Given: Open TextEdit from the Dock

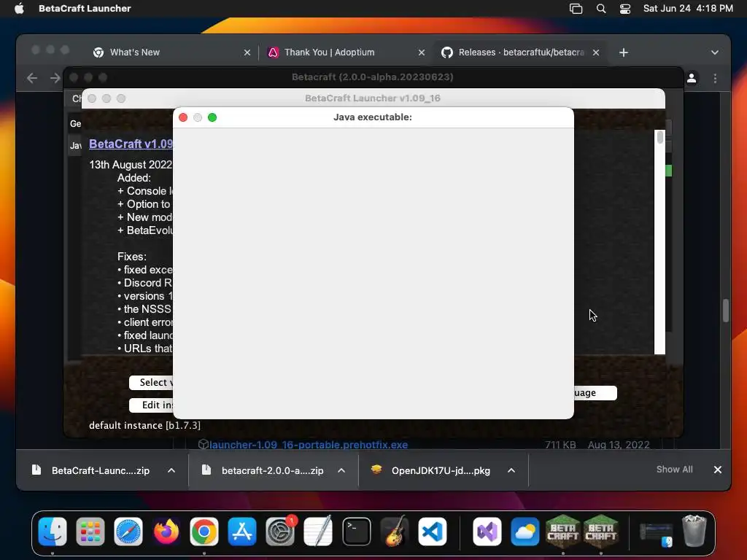Looking at the screenshot, I should point(318,532).
